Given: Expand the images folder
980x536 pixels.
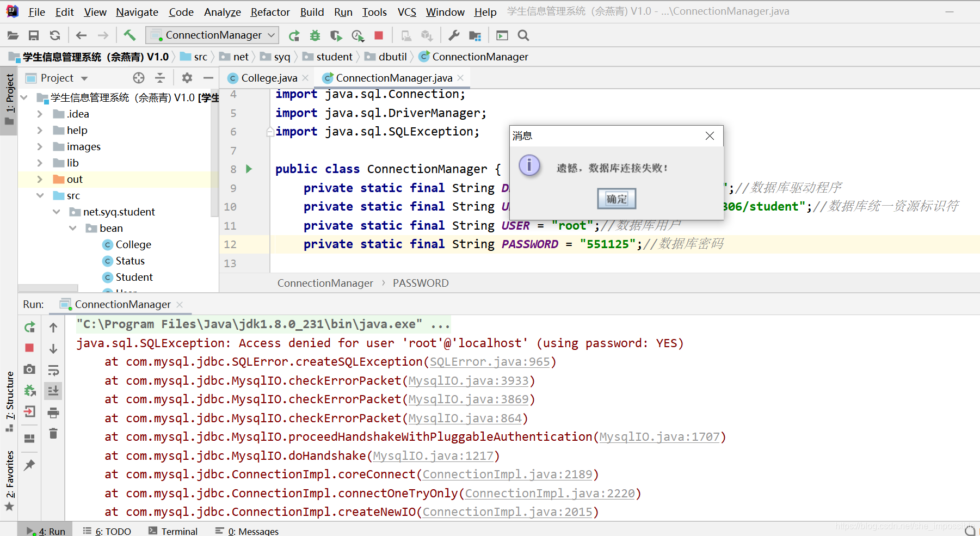Looking at the screenshot, I should click(x=40, y=146).
